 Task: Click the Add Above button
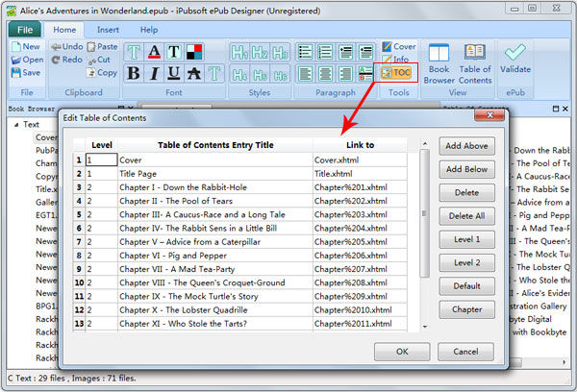click(x=466, y=146)
